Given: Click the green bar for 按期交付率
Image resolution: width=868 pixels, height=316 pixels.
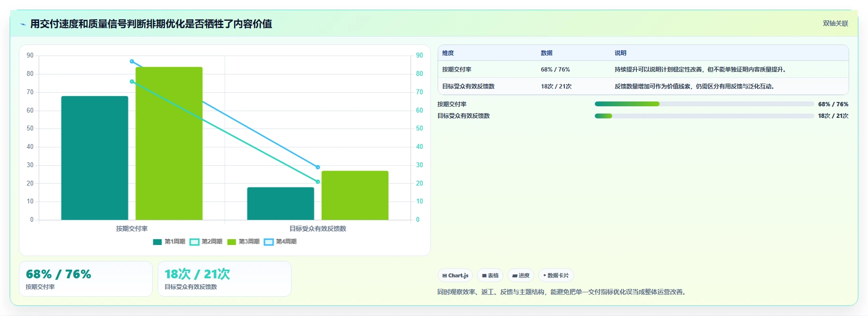Looking at the screenshot, I should pos(169,144).
